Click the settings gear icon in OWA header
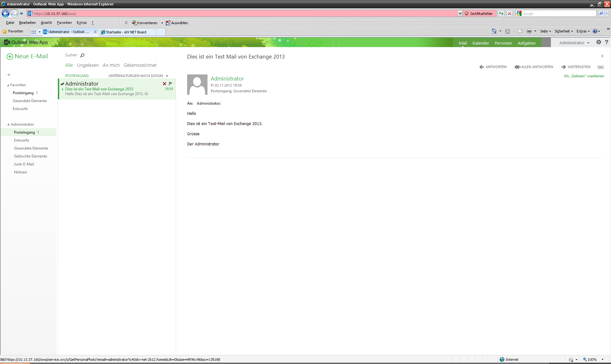Screen dimensions: 611x364 pos(599,42)
